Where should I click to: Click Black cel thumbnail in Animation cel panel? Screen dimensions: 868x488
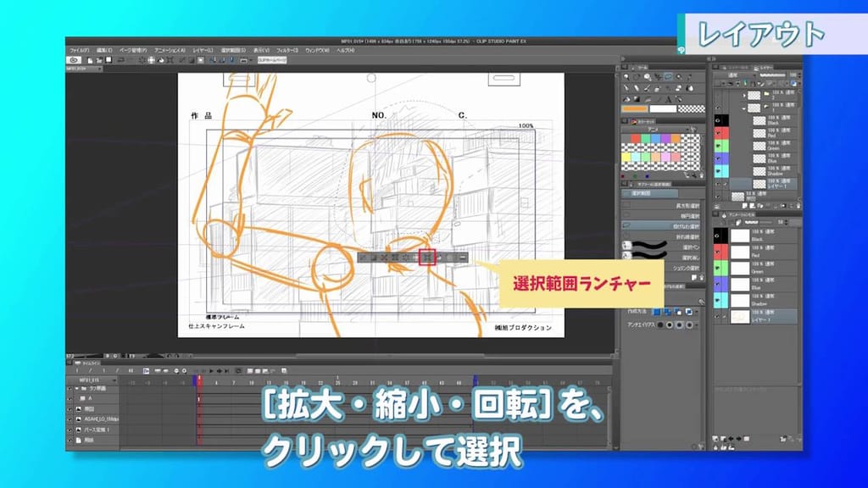[x=740, y=236]
